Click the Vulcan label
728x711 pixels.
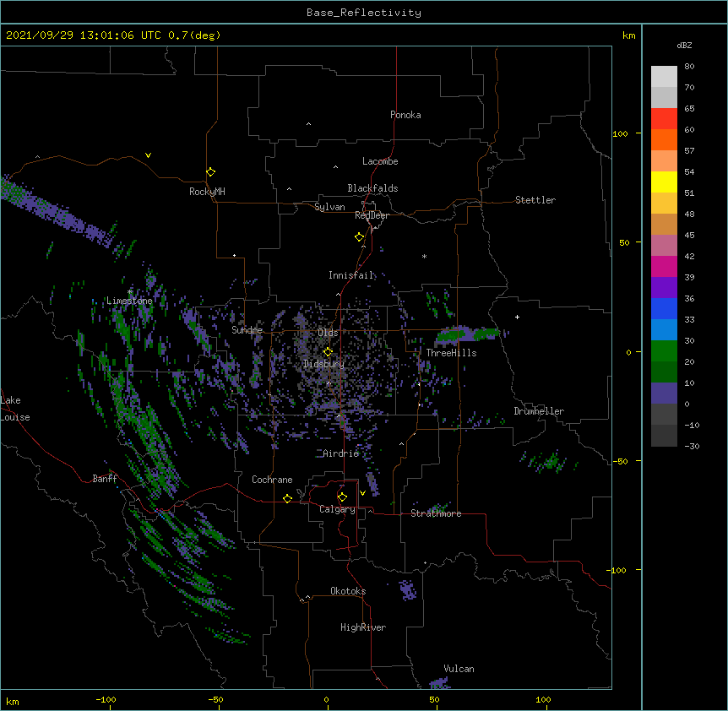point(459,669)
